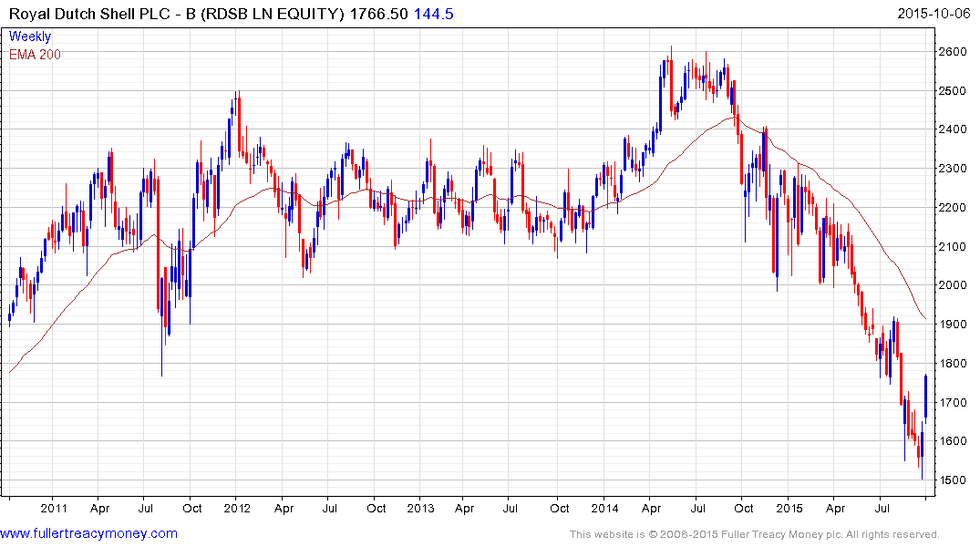
Task: Click the 1800 price axis label
Action: point(953,363)
